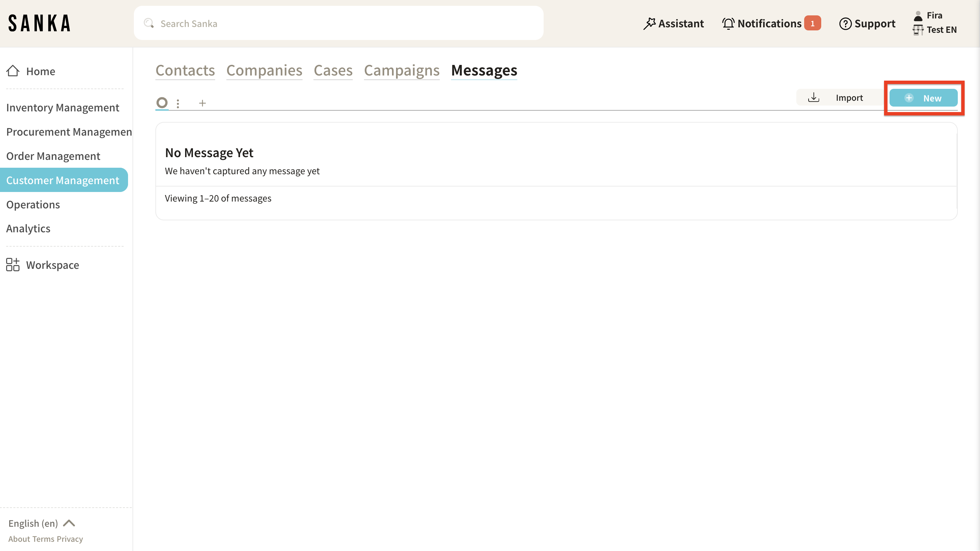Viewport: 980px width, 551px height.
Task: Switch to the Contacts tab
Action: click(x=185, y=71)
